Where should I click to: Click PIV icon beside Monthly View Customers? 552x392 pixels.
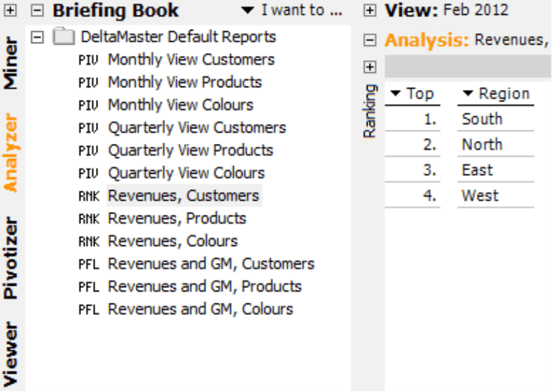89,60
